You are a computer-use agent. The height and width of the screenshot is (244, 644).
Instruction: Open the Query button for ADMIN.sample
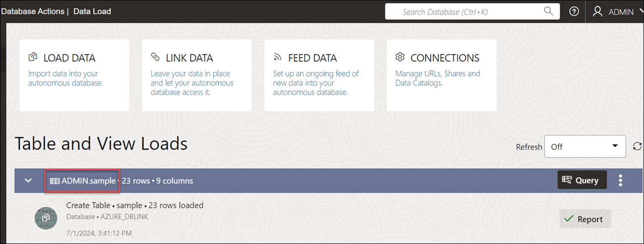582,180
